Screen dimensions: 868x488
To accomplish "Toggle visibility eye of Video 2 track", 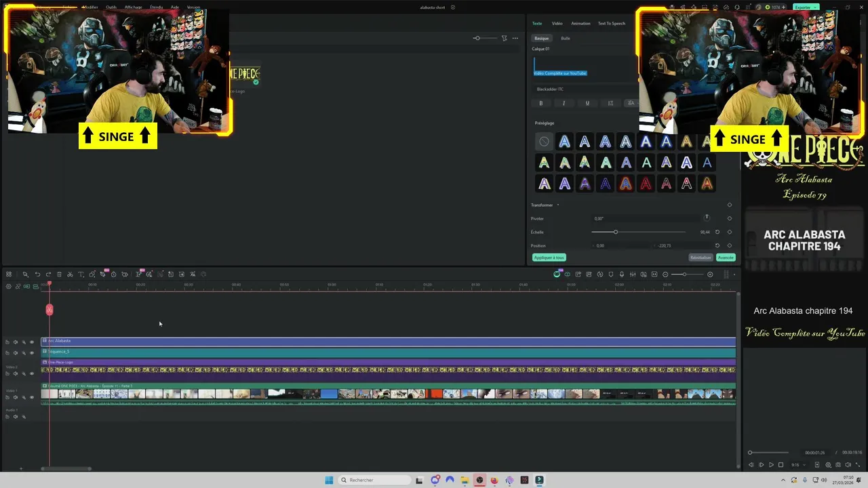I will [x=32, y=373].
